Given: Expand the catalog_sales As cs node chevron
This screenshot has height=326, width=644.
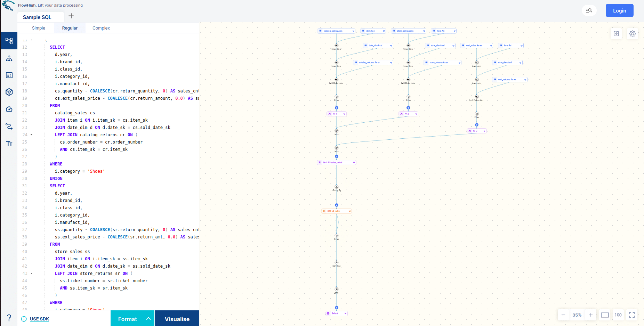Looking at the screenshot, I should [353, 31].
